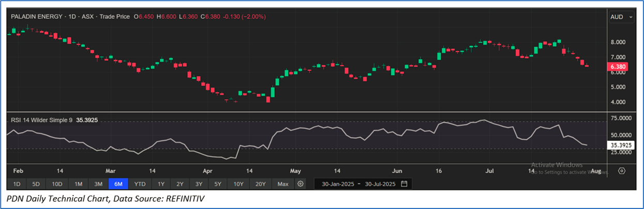Viewport: 644px width, 209px height.
Task: Select the 5D time range
Action: point(36,184)
